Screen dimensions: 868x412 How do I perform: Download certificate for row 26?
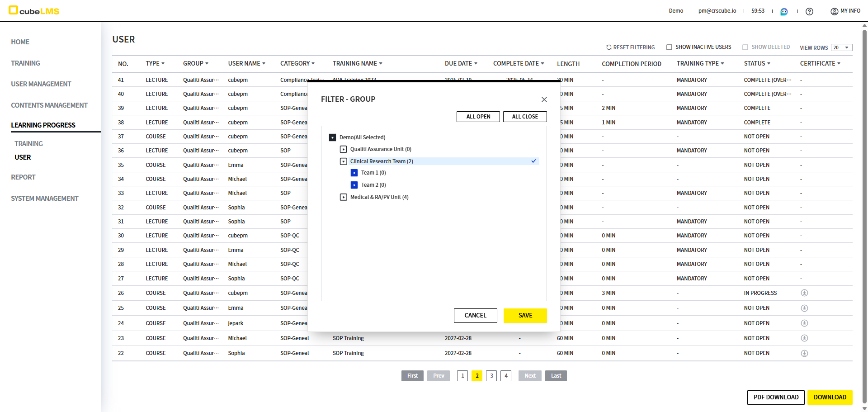coord(804,293)
